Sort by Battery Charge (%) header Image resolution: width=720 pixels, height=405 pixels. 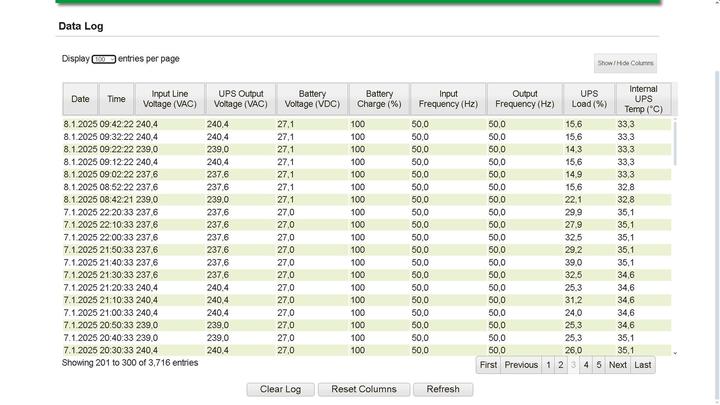(x=379, y=99)
